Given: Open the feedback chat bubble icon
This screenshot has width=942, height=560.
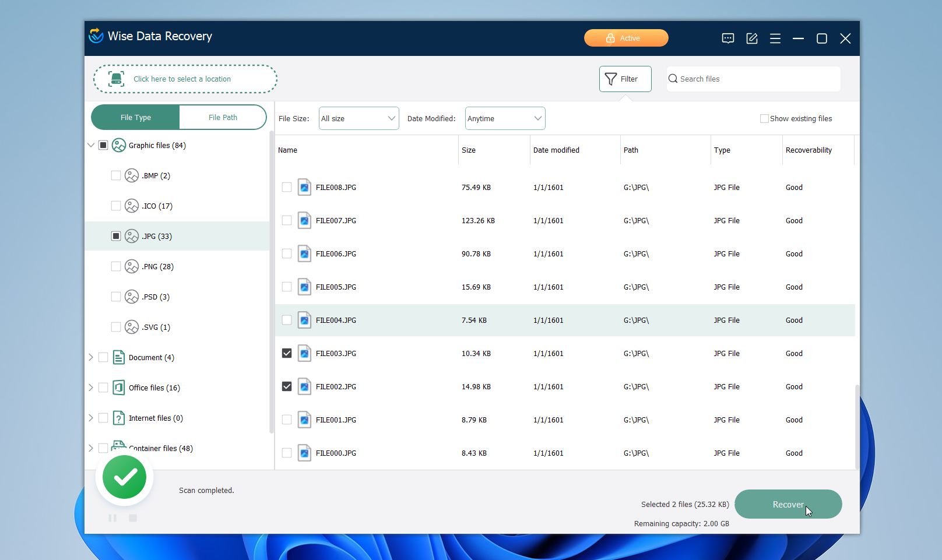Looking at the screenshot, I should (x=727, y=38).
